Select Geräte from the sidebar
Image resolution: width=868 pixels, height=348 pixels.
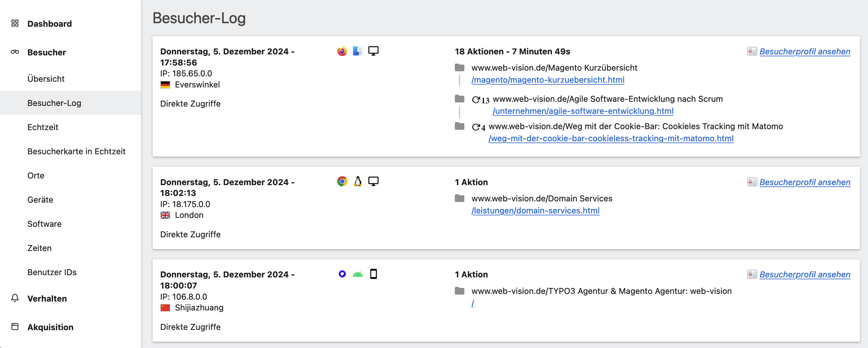click(40, 200)
